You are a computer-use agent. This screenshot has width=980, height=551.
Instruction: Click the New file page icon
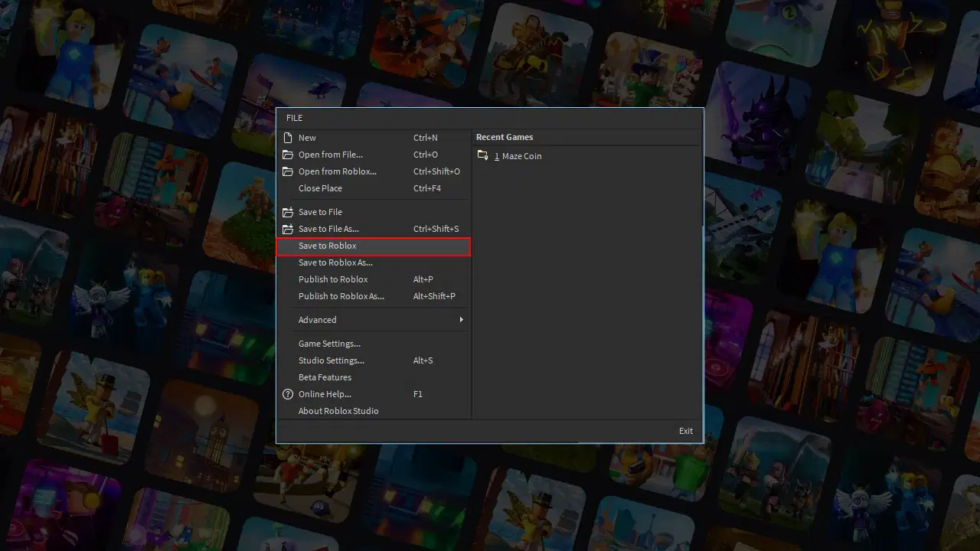coord(288,138)
